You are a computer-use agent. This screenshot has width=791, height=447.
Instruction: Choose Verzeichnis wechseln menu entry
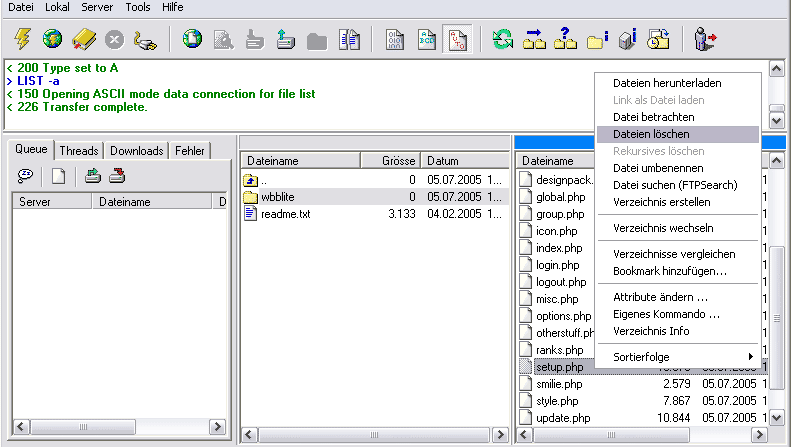pyautogui.click(x=678, y=228)
